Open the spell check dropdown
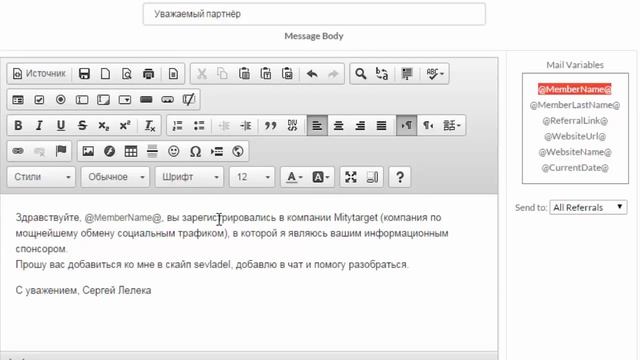640x360 pixels. (x=434, y=74)
